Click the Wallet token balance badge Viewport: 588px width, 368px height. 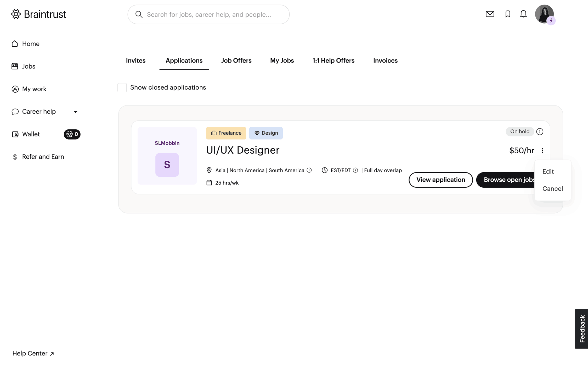coord(72,134)
